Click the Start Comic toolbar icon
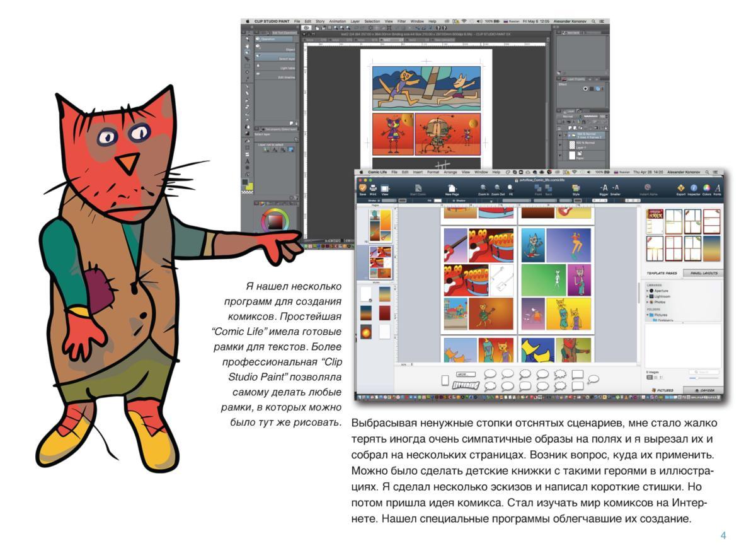Image resolution: width=756 pixels, height=553 pixels. (418, 188)
